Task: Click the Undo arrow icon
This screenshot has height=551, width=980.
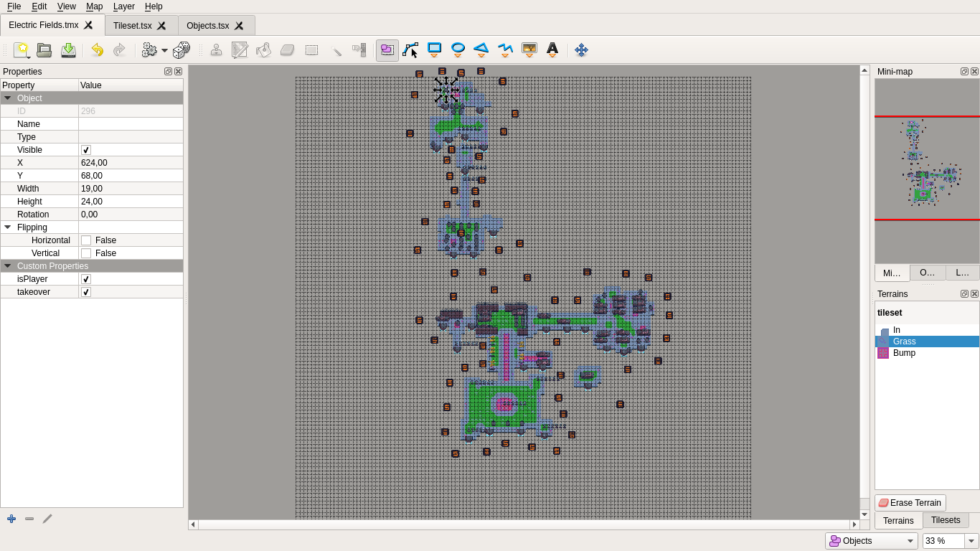Action: (97, 50)
